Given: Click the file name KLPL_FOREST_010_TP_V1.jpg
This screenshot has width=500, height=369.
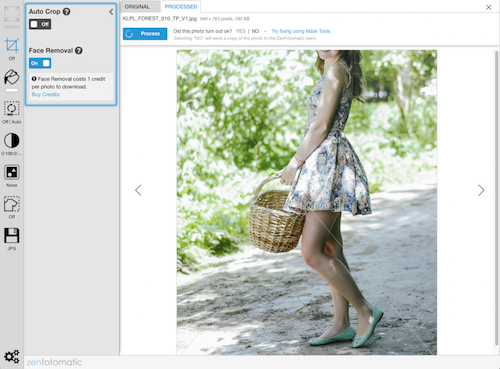Looking at the screenshot, I should click(x=160, y=19).
